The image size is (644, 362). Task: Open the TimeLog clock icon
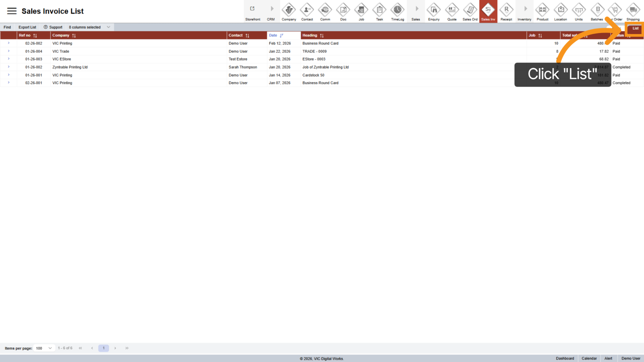(397, 10)
